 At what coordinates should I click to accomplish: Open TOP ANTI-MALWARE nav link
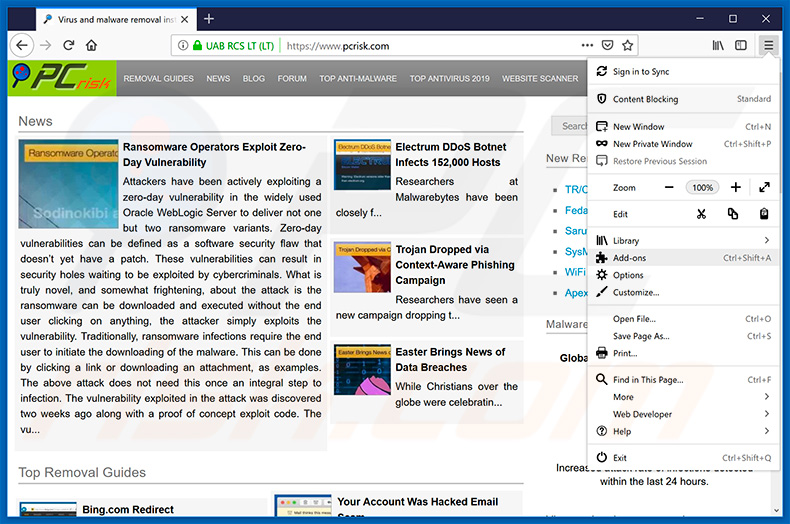point(358,79)
